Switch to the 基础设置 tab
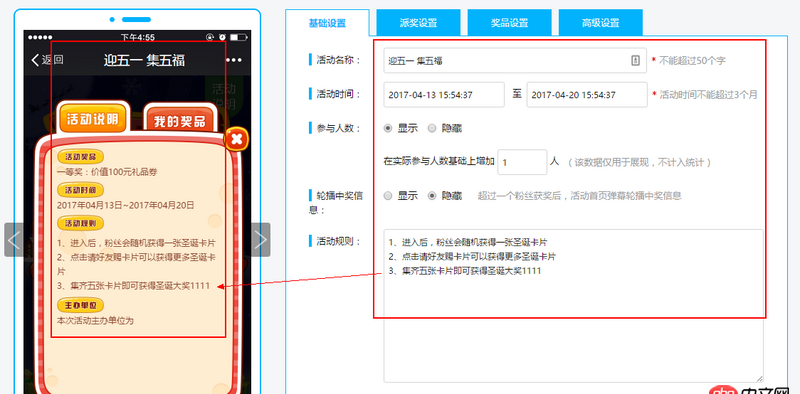 327,23
